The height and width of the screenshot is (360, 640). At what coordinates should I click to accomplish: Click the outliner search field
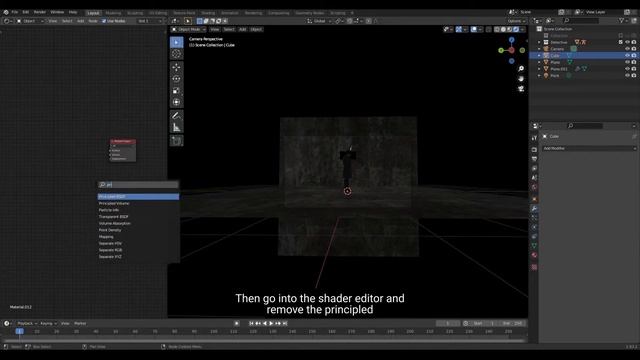[x=581, y=20]
